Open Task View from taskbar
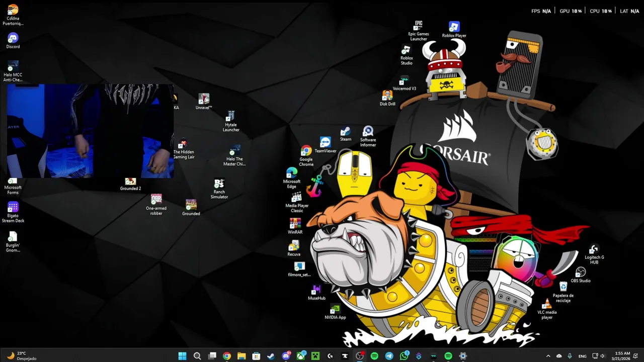The image size is (644, 362). [212, 356]
